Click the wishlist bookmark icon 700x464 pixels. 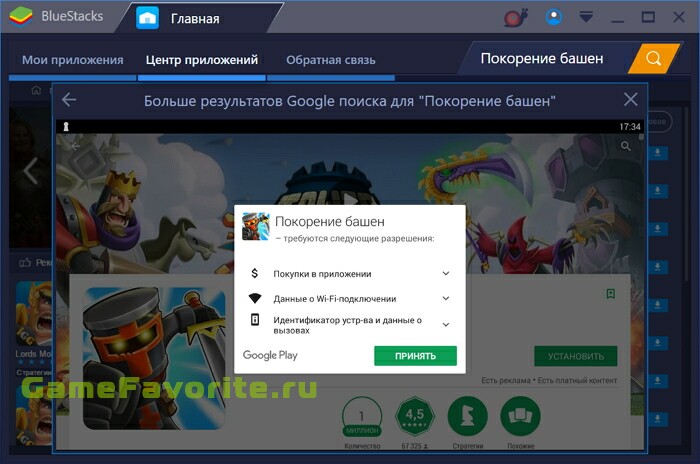click(611, 293)
